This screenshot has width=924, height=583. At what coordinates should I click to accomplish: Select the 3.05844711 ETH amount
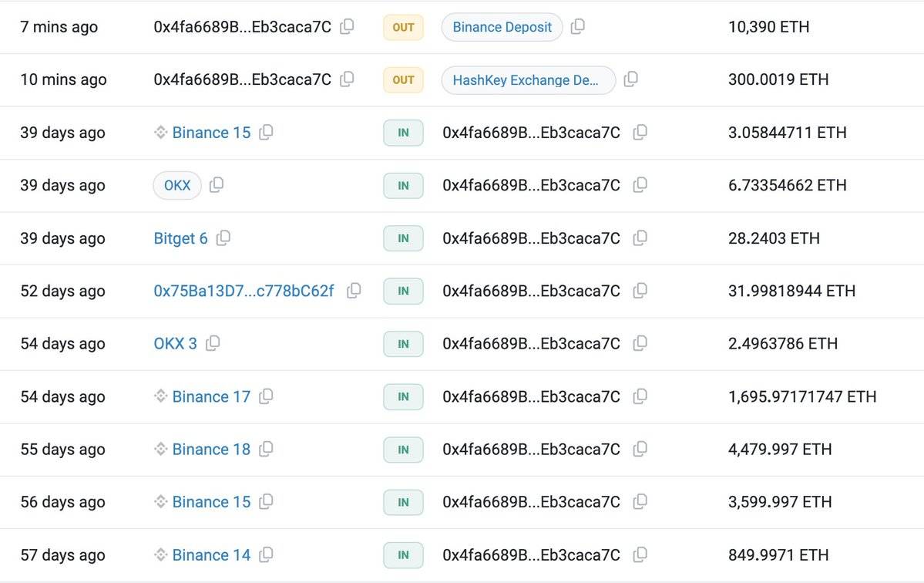[788, 133]
